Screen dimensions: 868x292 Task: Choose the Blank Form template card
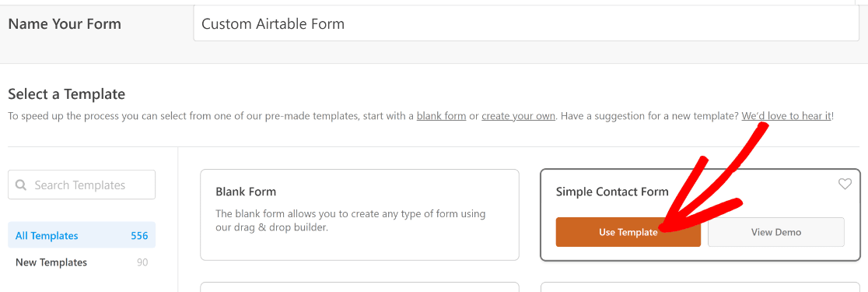(360, 215)
